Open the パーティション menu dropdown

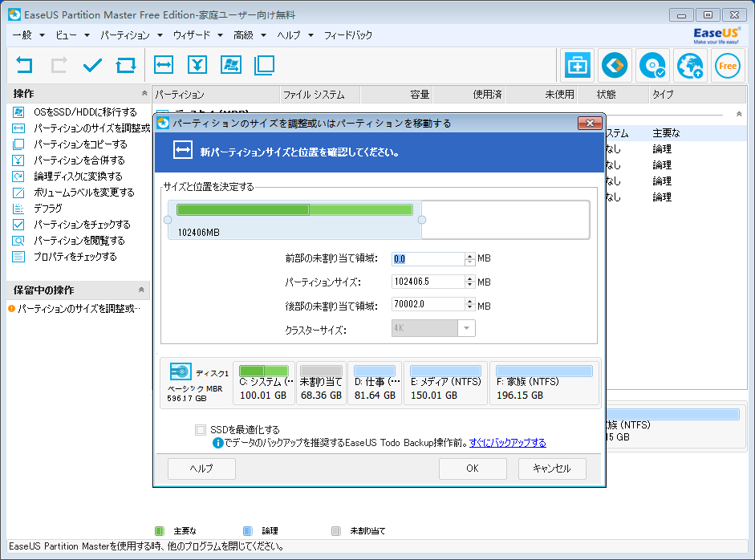[132, 35]
